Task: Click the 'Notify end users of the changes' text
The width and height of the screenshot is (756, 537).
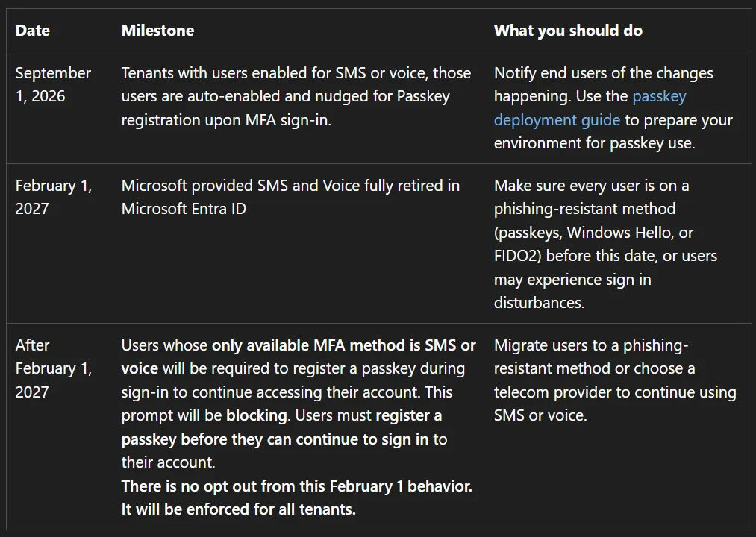Action: click(x=603, y=73)
